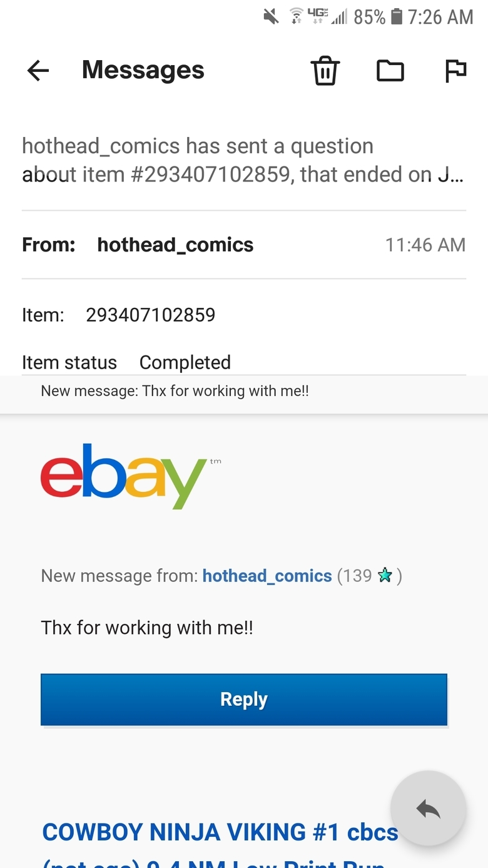Open the hothead_comics profile link
The width and height of the screenshot is (488, 868).
pyautogui.click(x=267, y=576)
